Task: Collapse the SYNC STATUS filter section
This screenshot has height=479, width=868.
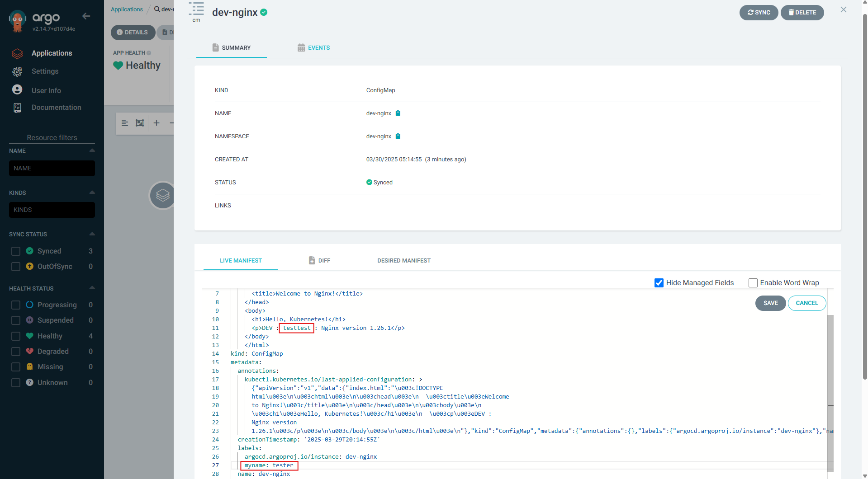Action: [x=92, y=234]
